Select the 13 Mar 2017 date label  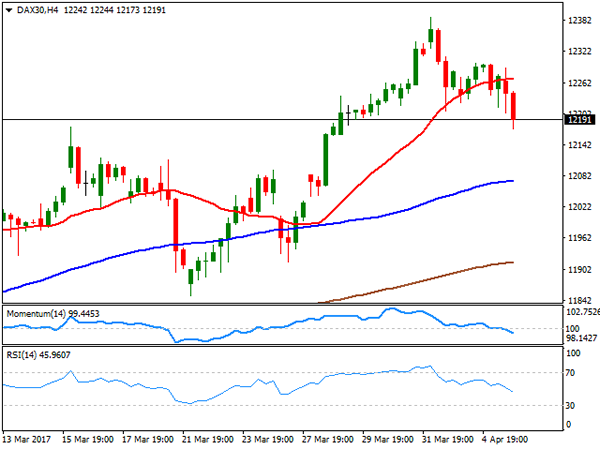coord(26,439)
